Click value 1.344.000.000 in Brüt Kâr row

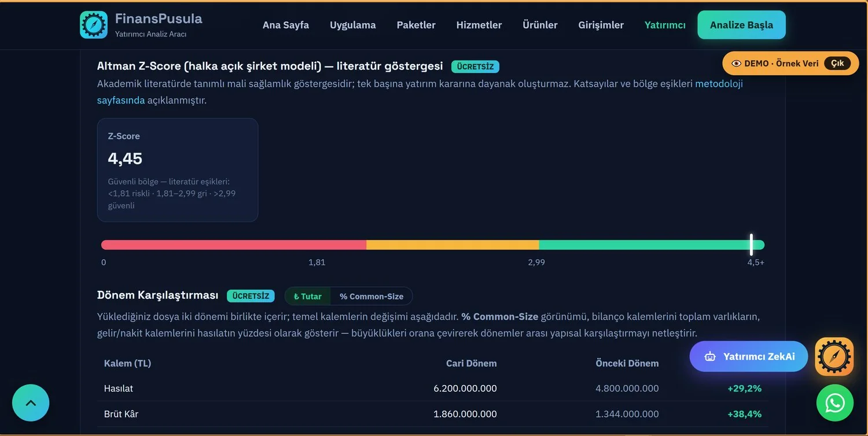pyautogui.click(x=627, y=414)
